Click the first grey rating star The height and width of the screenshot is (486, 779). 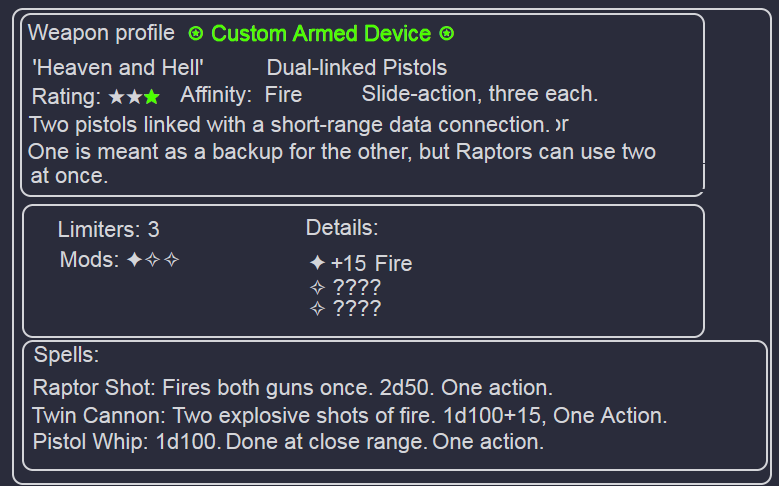coord(116,97)
